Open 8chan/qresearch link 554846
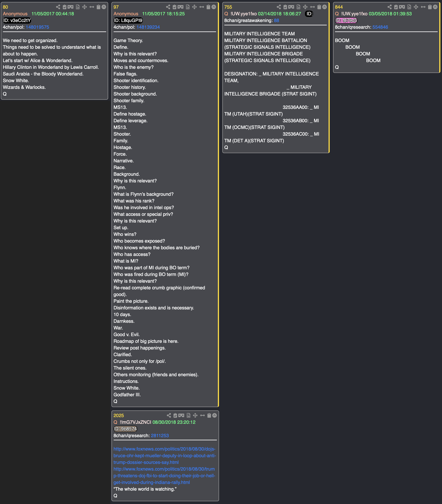The height and width of the screenshot is (504, 442). click(x=380, y=27)
